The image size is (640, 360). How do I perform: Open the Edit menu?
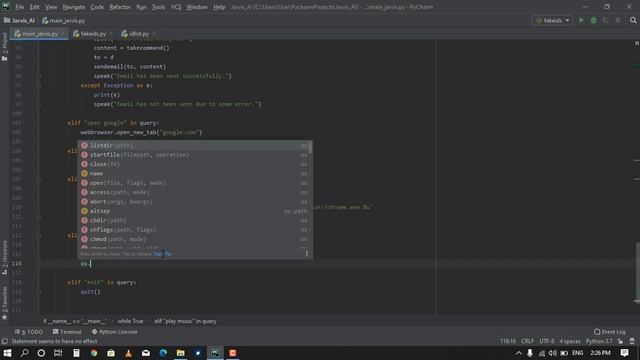pyautogui.click(x=35, y=7)
